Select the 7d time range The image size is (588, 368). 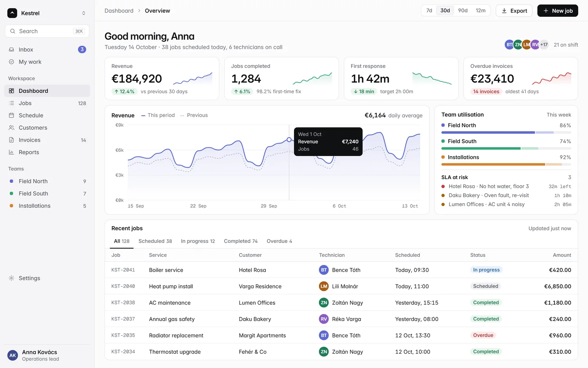tap(429, 11)
